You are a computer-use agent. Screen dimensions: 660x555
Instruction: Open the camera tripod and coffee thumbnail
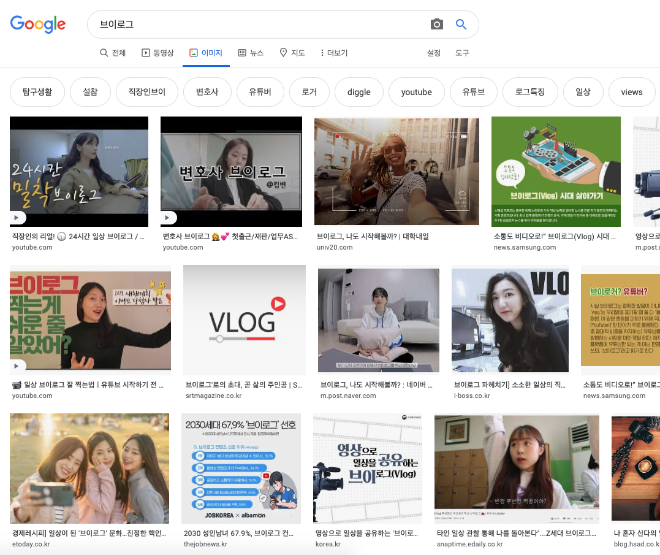[x=636, y=469]
